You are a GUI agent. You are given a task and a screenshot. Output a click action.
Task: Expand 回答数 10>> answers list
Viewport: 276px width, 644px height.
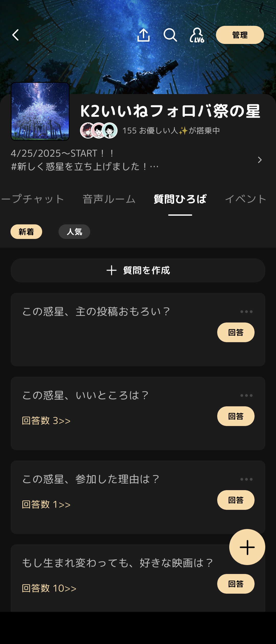pos(49,588)
